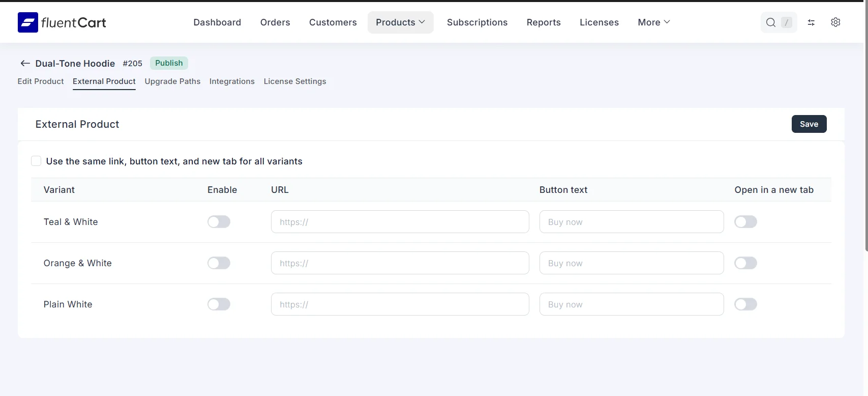This screenshot has width=868, height=396.
Task: Expand the Products dropdown menu
Action: pos(400,22)
